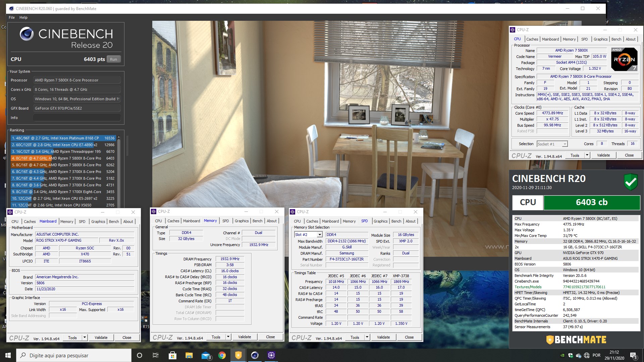Click the AMD Ryzen 7 logo in CPU-Z

[x=624, y=59]
